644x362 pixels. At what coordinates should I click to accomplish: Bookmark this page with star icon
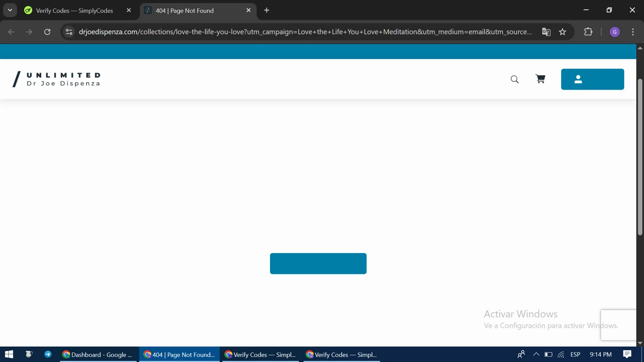point(562,32)
